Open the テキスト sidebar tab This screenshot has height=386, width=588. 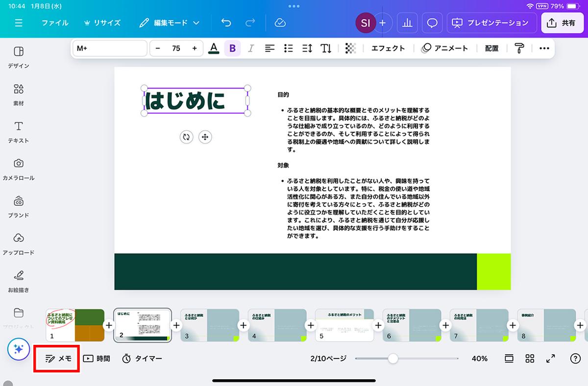pyautogui.click(x=19, y=132)
